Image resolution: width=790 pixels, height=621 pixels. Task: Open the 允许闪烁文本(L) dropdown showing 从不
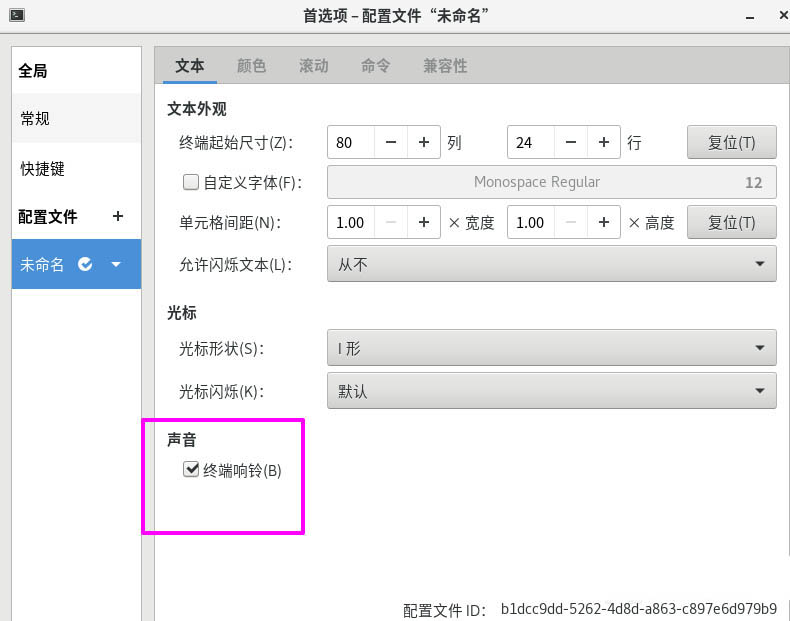tap(552, 264)
